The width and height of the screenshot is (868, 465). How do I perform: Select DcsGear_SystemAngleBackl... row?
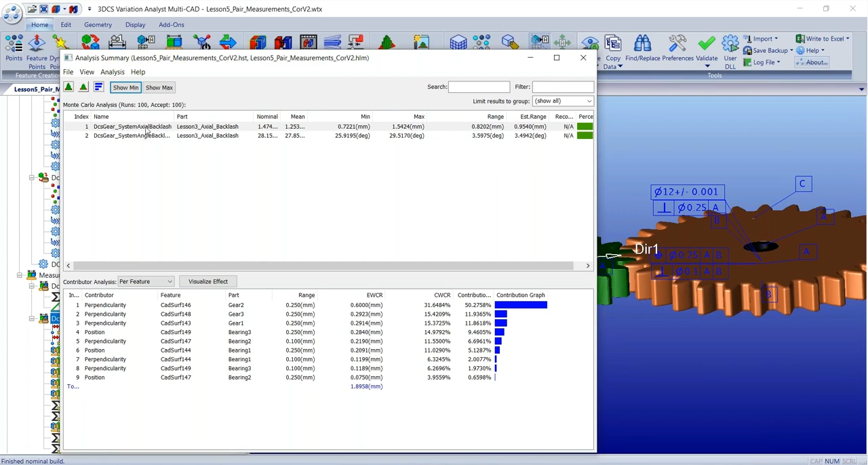click(x=328, y=136)
